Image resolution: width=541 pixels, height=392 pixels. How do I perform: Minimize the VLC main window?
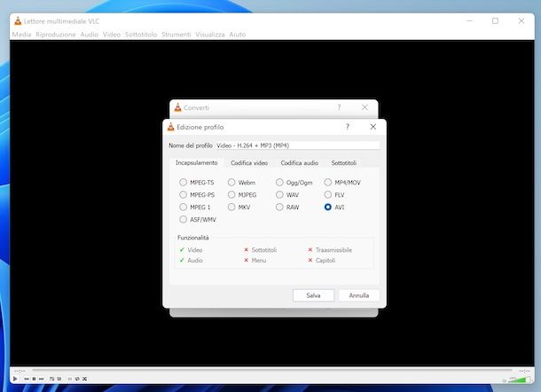click(x=469, y=21)
